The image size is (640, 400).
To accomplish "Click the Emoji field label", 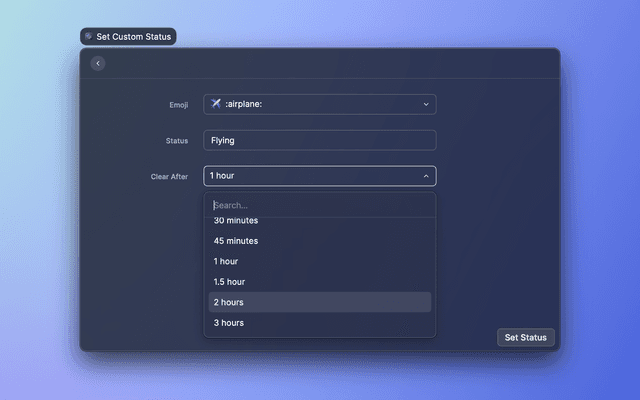I will point(178,105).
